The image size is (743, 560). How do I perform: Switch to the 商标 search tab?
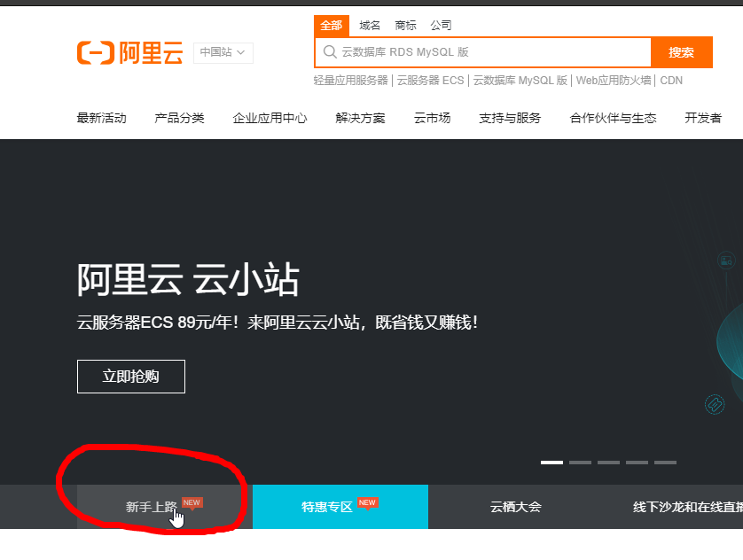pos(405,25)
